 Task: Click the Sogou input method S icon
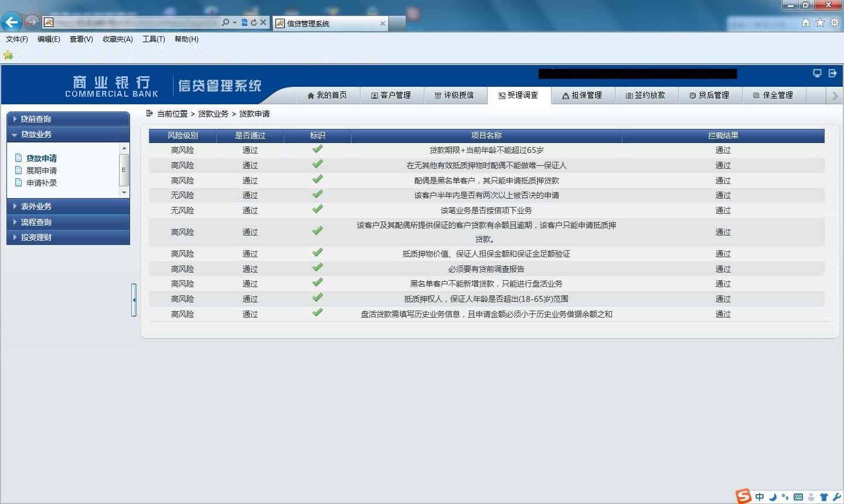[x=744, y=496]
